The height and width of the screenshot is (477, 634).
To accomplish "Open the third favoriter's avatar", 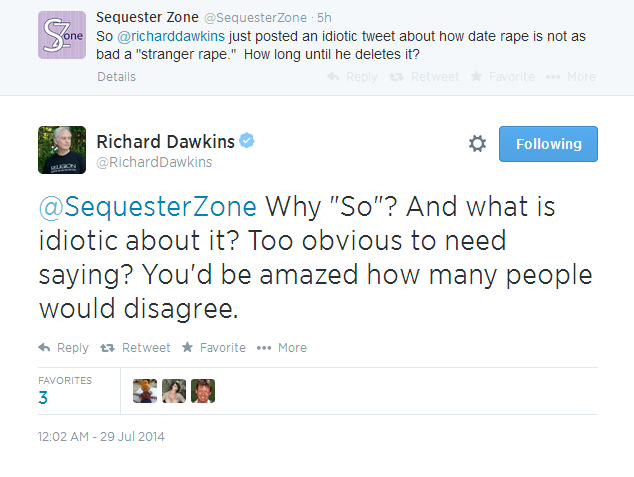I will click(x=203, y=391).
